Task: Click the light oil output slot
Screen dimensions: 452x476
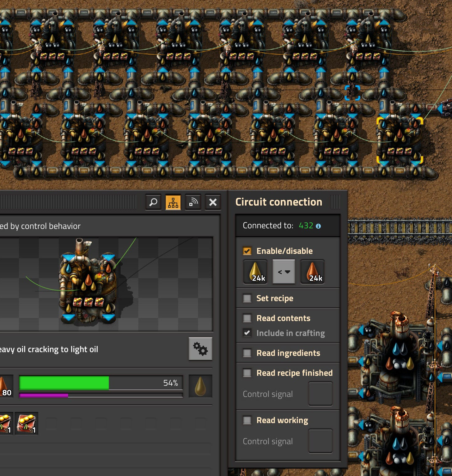Action: pos(201,386)
